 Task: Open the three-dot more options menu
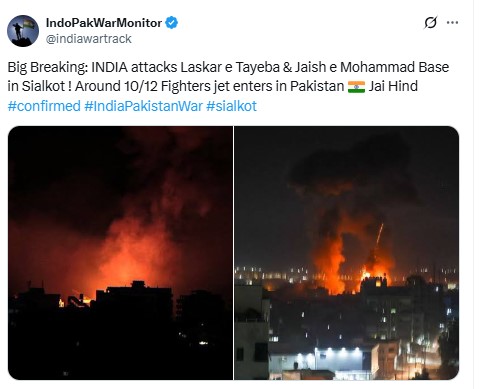tap(452, 23)
